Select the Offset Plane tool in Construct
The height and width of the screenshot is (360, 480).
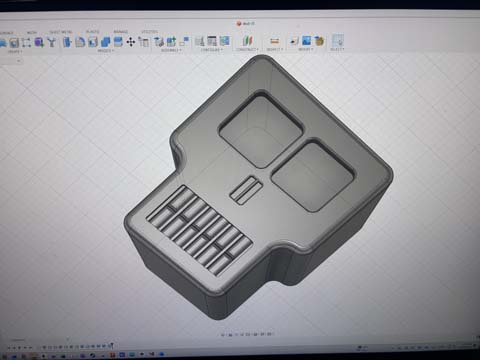[247, 41]
